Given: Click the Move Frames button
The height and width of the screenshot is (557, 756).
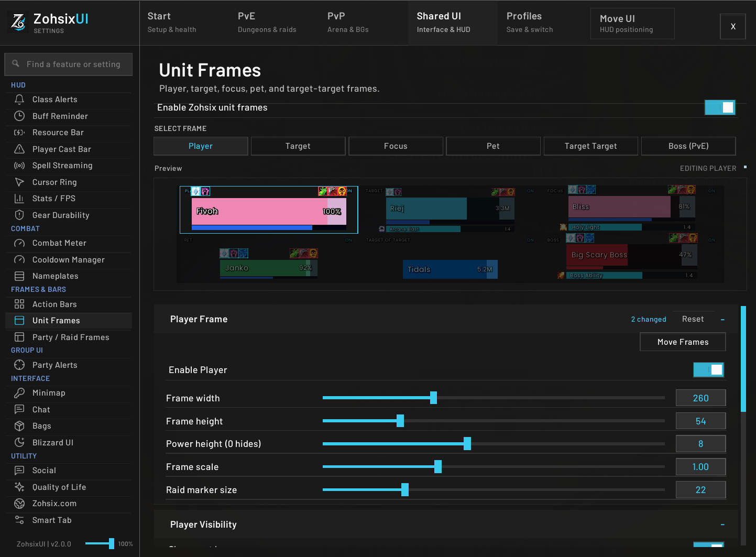Looking at the screenshot, I should click(x=683, y=342).
